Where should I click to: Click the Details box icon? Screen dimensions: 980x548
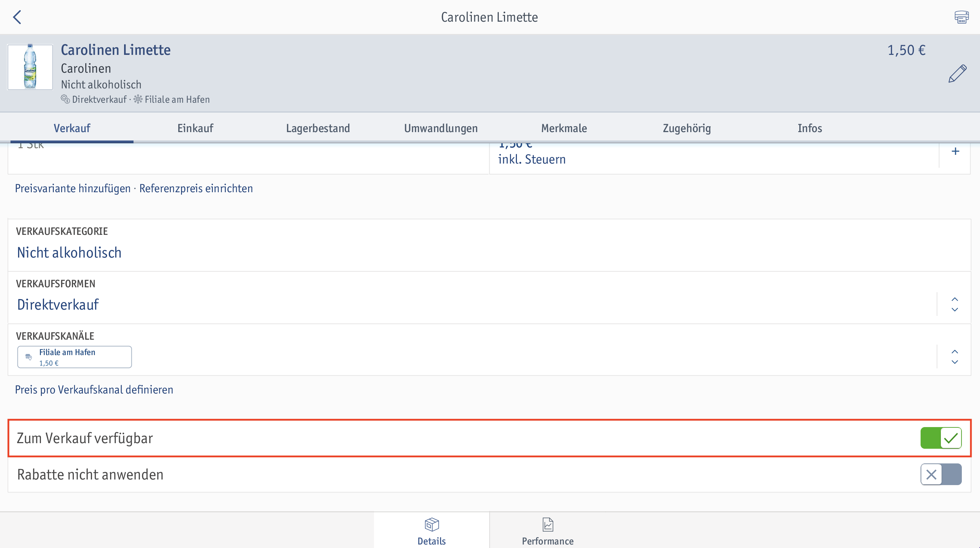pyautogui.click(x=431, y=525)
